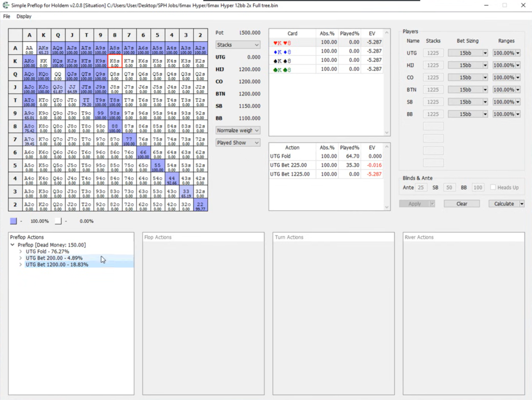Screen dimensions: 532x400
Task: Open the Display menu
Action: point(24,16)
